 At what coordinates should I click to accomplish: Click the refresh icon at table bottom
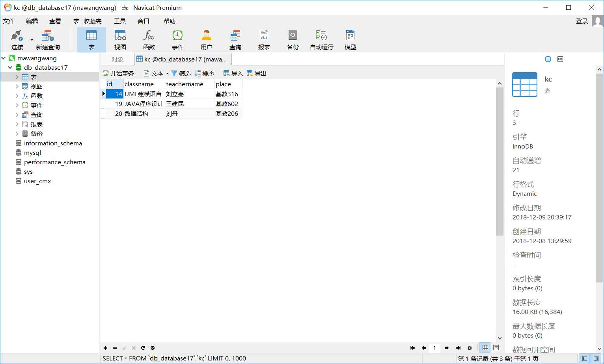tap(143, 348)
